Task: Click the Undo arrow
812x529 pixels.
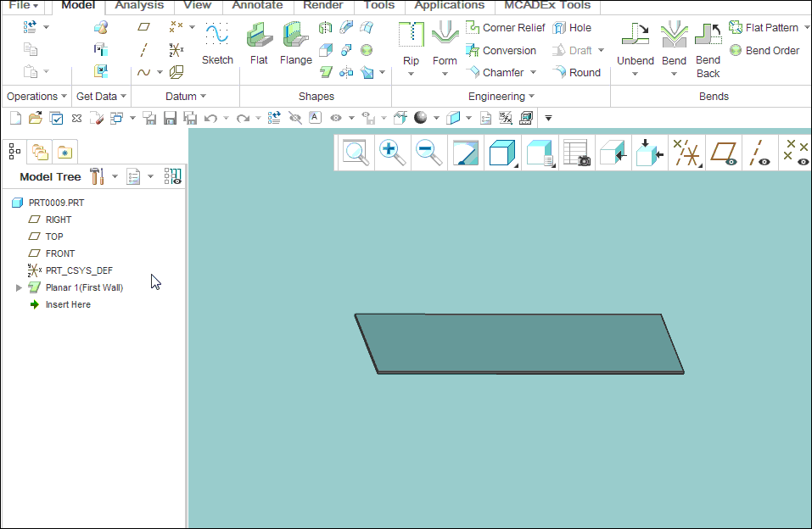Action: click(x=210, y=118)
